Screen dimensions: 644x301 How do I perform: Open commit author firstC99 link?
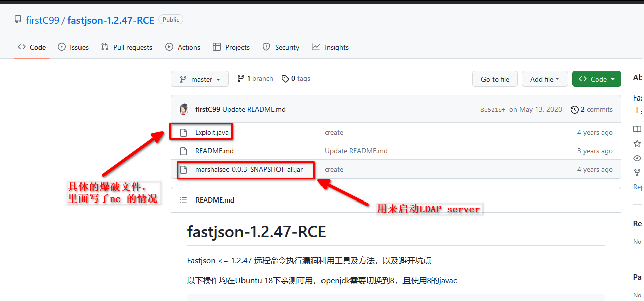[208, 109]
